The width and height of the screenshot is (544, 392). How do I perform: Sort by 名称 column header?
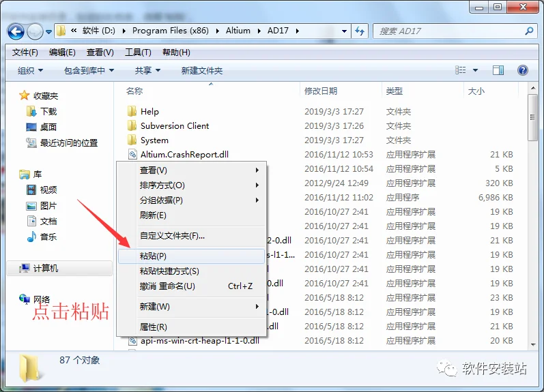[134, 91]
